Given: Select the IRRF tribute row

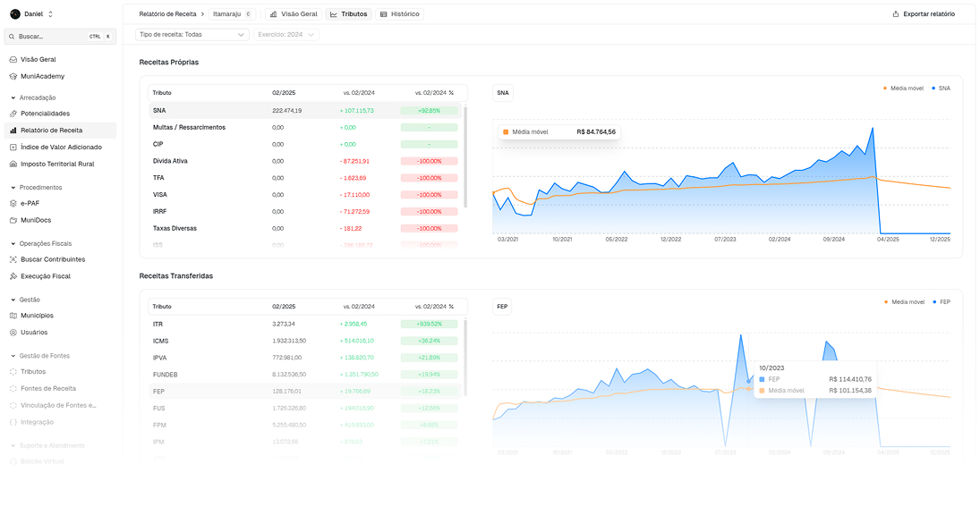Looking at the screenshot, I should point(305,212).
